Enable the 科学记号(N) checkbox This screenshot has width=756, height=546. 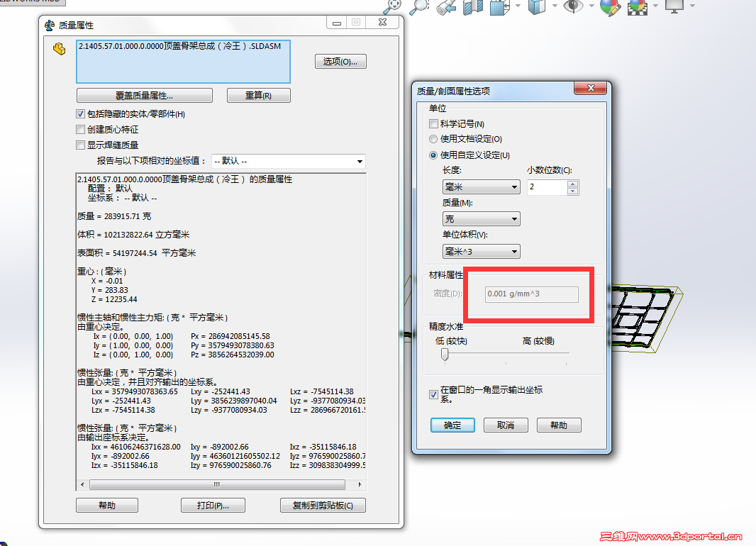click(433, 124)
